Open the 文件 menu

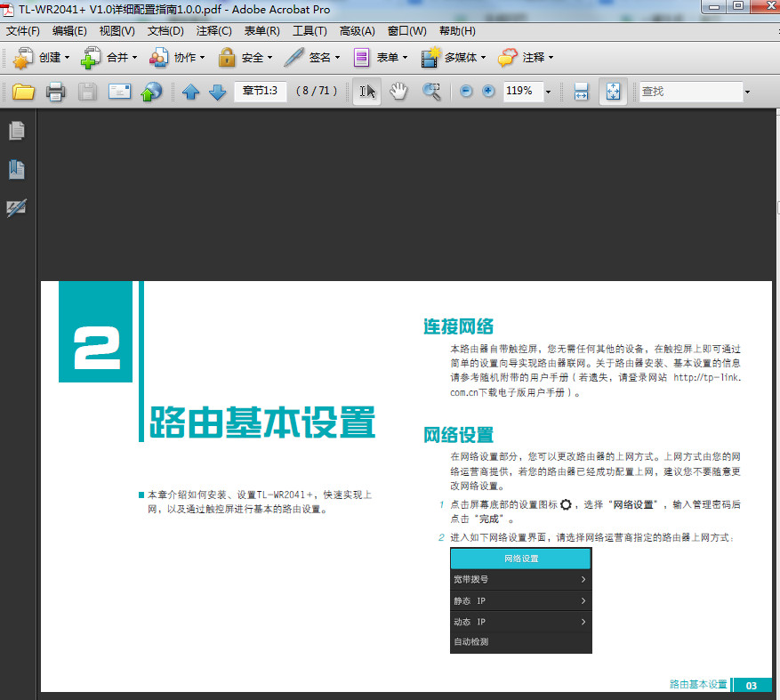point(22,30)
